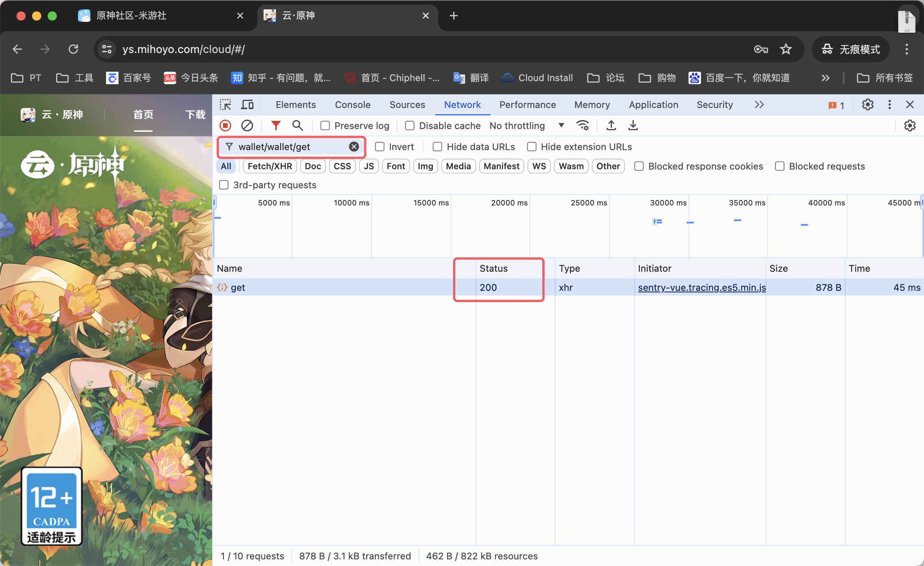The width and height of the screenshot is (924, 566).
Task: Sort by the Status column header
Action: (515, 268)
